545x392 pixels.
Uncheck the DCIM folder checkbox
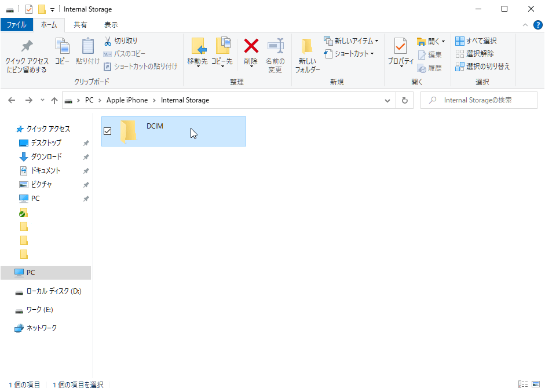107,131
